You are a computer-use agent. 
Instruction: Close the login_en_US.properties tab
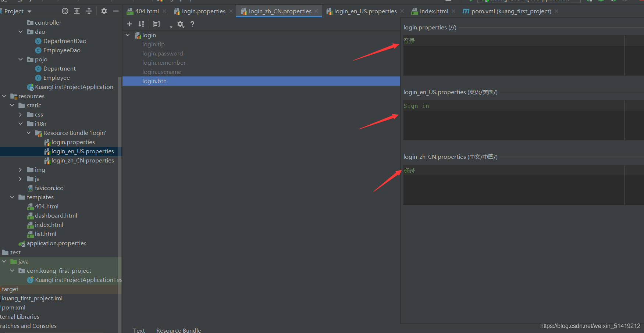402,11
